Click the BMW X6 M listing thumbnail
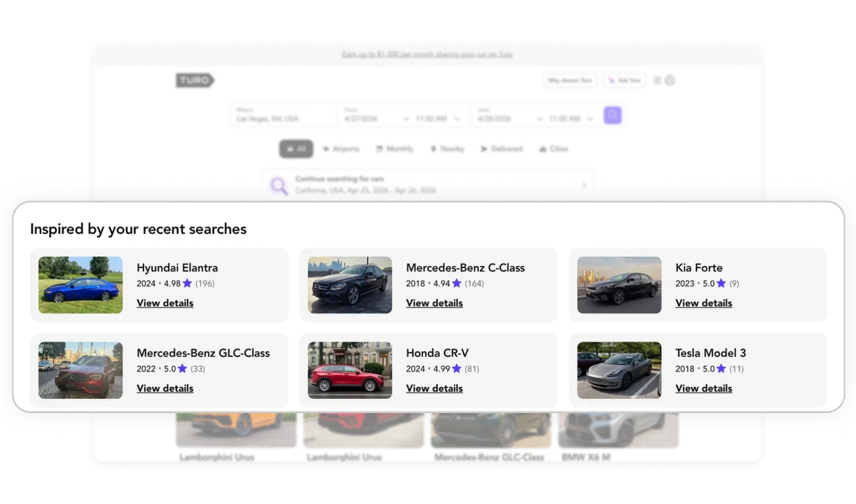 pos(619,430)
